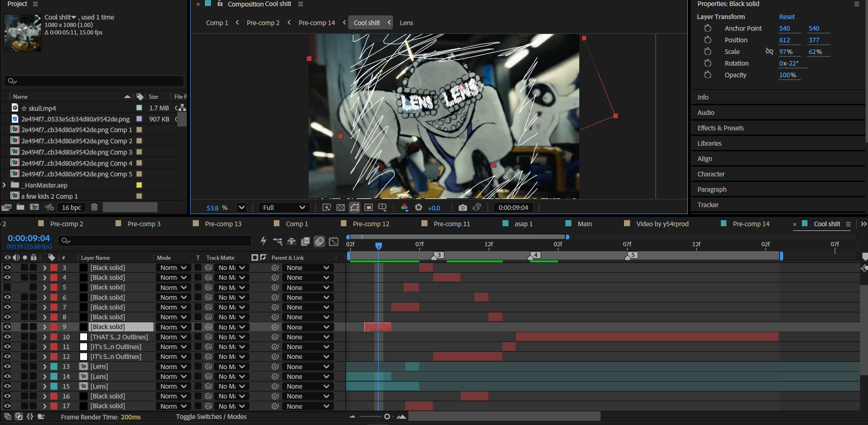The image size is (868, 425).
Task: Reset the Layer Transform properties
Action: click(787, 17)
